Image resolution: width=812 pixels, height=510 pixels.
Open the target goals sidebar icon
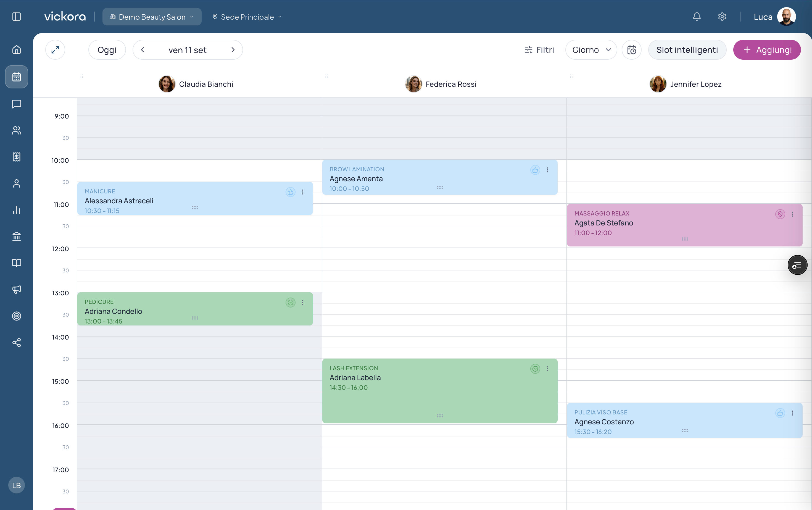(17, 316)
